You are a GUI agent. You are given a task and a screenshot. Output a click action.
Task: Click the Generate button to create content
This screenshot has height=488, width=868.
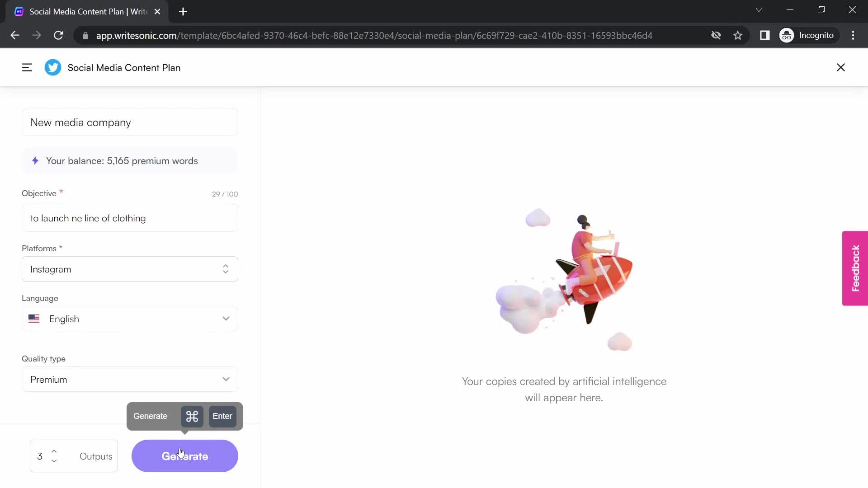point(185,456)
